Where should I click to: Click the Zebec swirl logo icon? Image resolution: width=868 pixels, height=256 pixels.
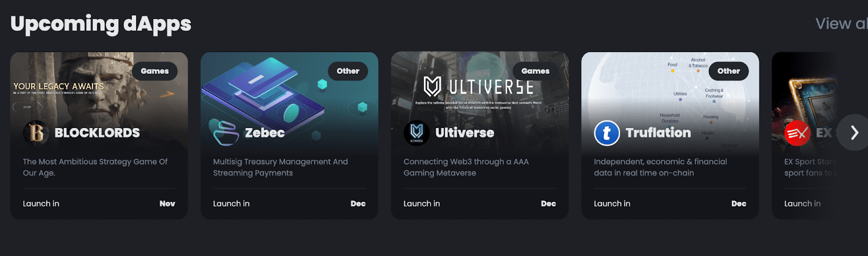coord(226,133)
